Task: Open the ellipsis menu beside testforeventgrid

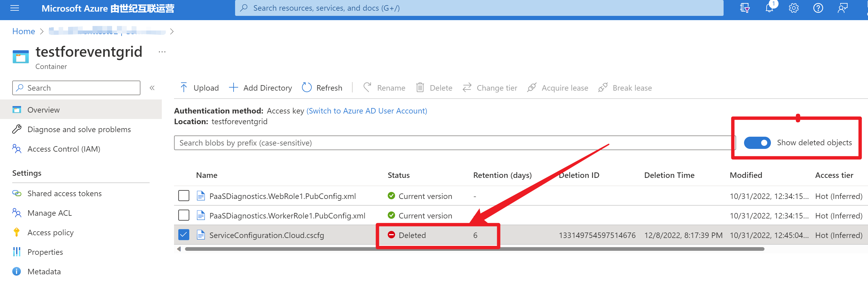Action: [162, 52]
